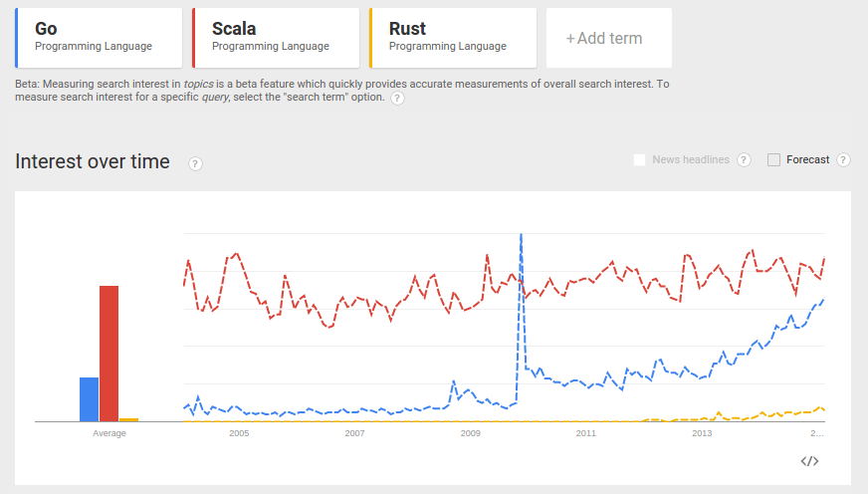868x494 pixels.
Task: Click the 2009 label on time axis
Action: click(x=471, y=433)
